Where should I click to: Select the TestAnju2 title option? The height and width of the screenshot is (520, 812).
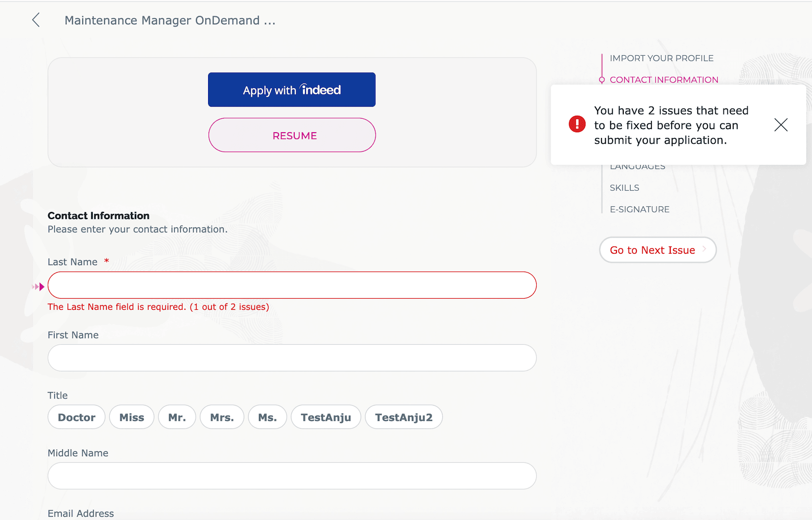click(404, 417)
